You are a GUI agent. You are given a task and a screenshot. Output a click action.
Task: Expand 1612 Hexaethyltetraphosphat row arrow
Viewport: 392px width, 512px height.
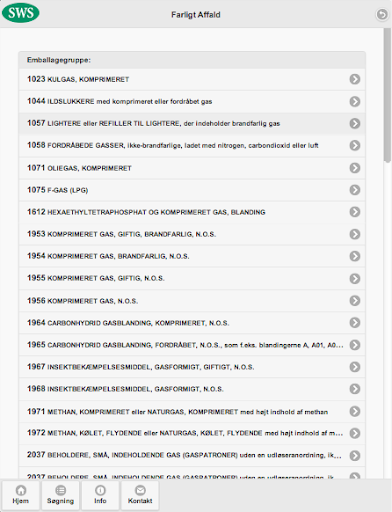[355, 212]
